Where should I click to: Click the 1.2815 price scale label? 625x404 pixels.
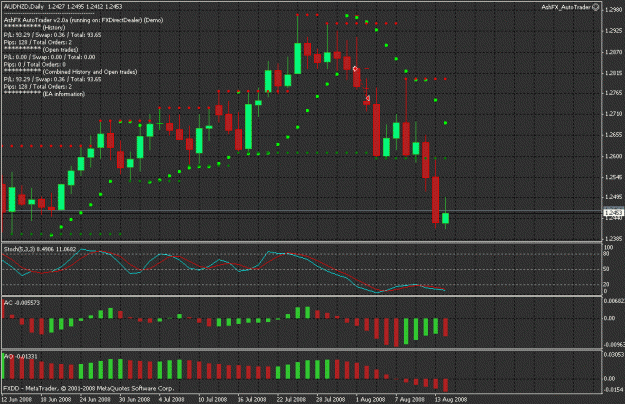point(613,73)
